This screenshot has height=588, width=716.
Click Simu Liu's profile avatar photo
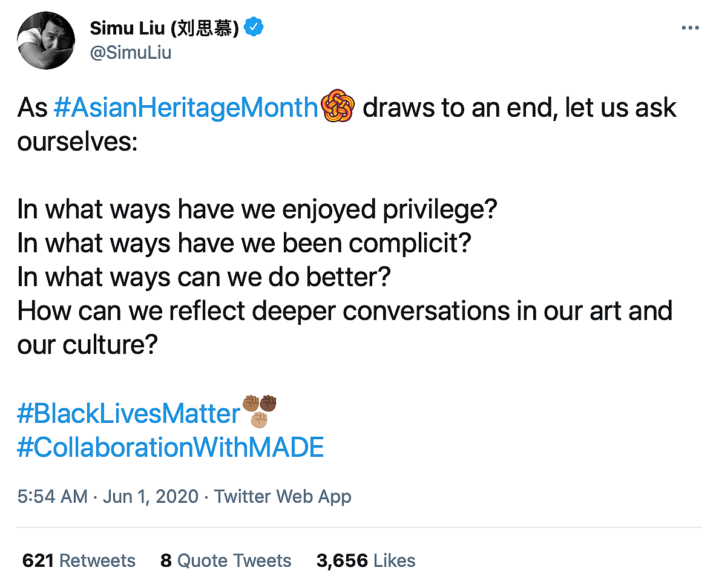45,41
